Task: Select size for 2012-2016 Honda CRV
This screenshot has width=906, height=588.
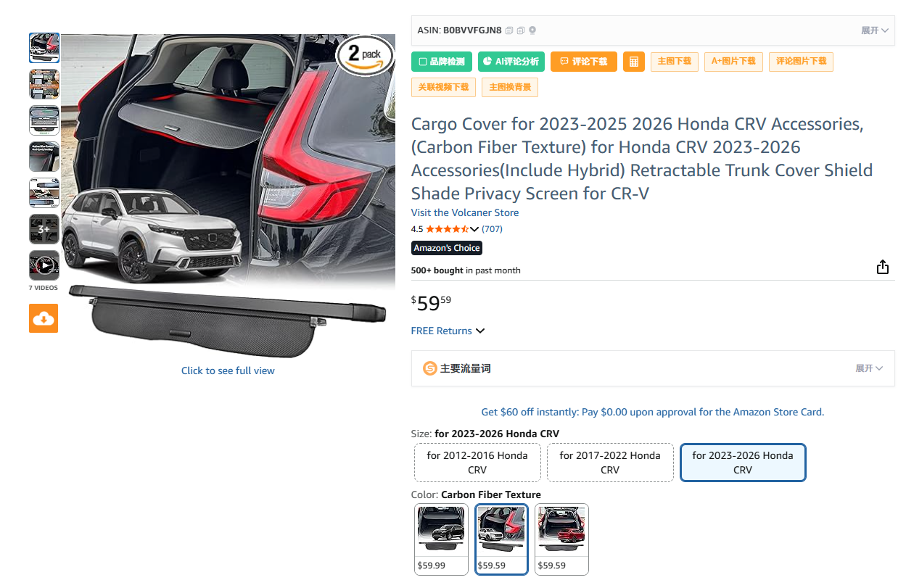Action: [x=477, y=463]
